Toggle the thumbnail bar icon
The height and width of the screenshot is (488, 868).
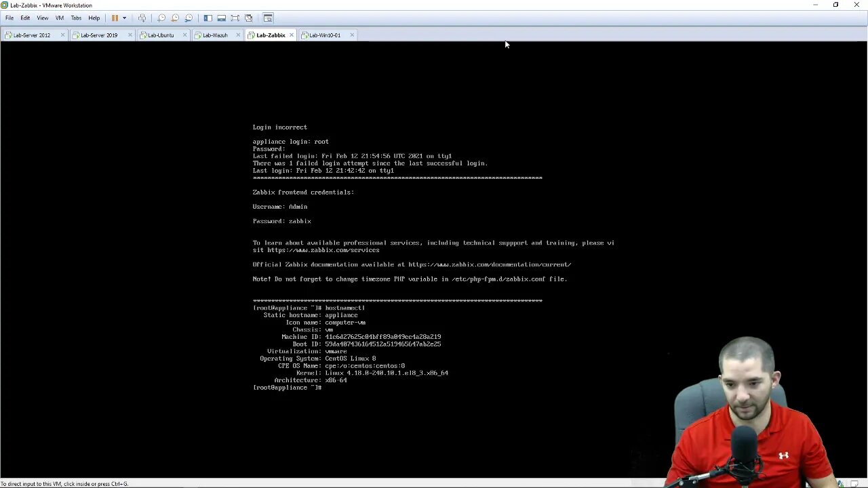pyautogui.click(x=222, y=18)
